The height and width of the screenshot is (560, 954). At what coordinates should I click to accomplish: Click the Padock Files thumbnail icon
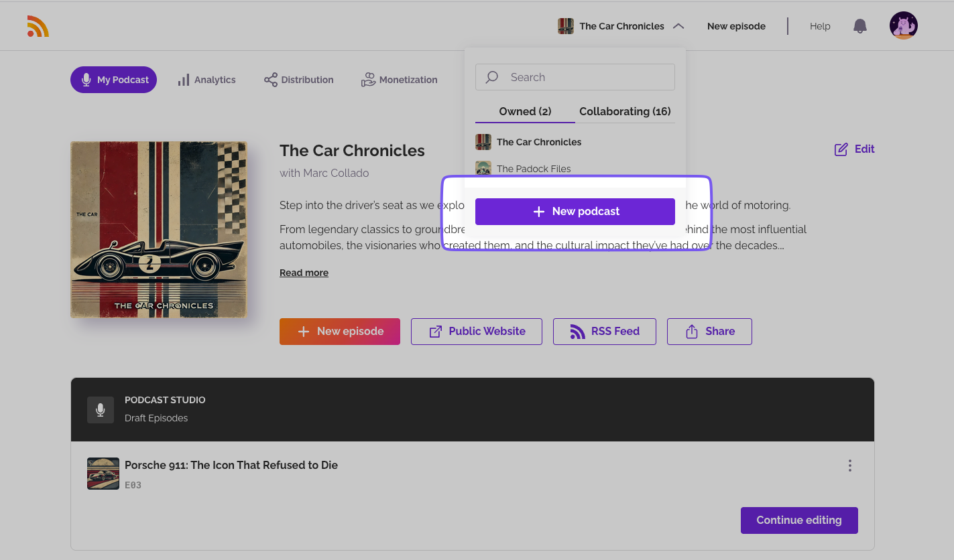click(483, 169)
